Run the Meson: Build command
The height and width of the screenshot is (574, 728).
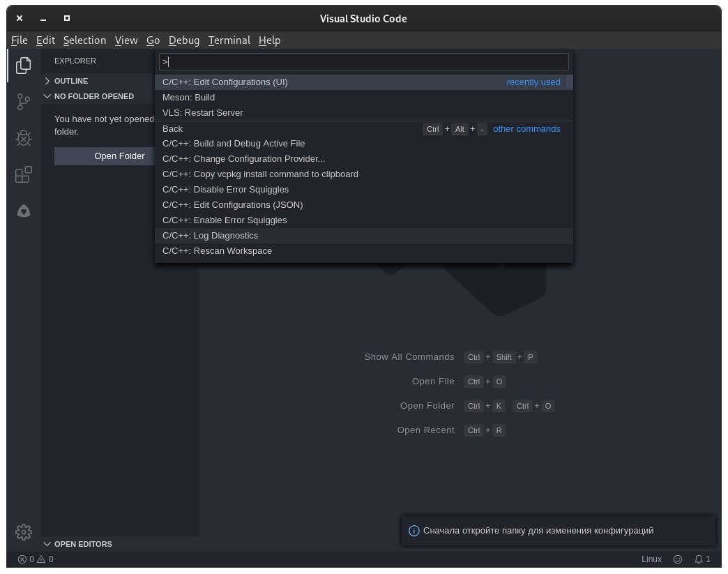pyautogui.click(x=363, y=98)
